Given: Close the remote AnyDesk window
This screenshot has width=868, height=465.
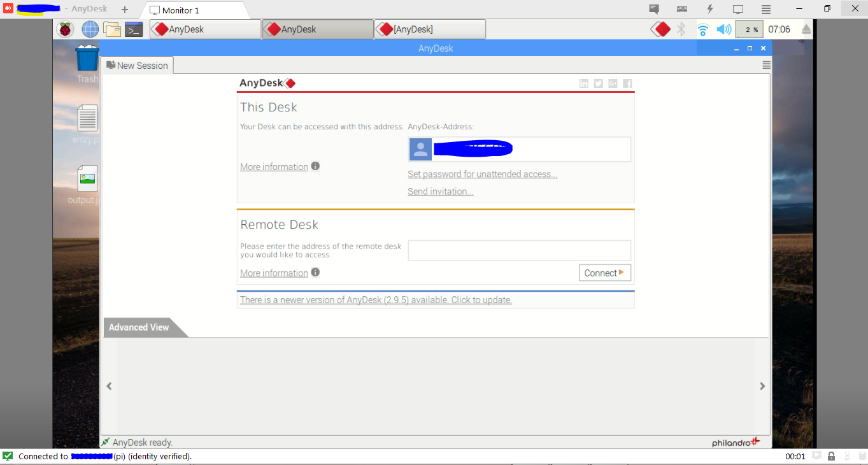Looking at the screenshot, I should pos(763,48).
